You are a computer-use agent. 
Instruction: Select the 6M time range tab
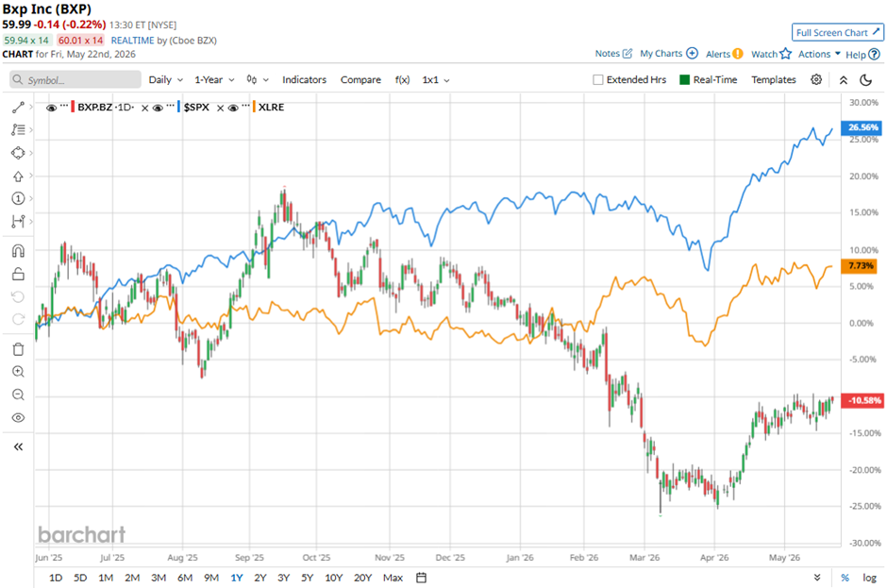click(x=185, y=578)
